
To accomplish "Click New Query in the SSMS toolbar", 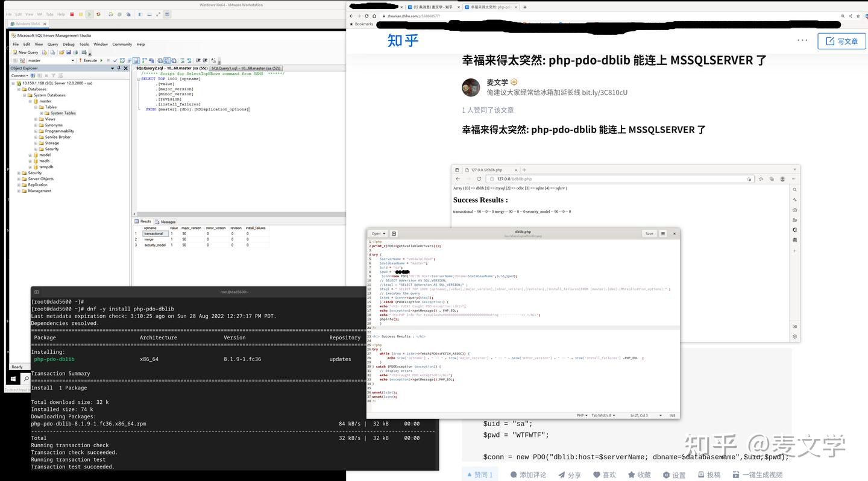I will [25, 52].
